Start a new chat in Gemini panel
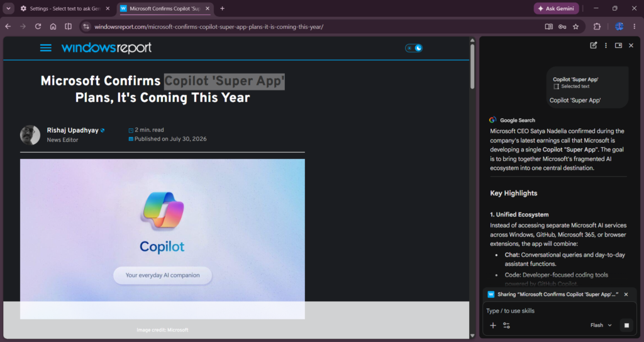 coord(593,45)
